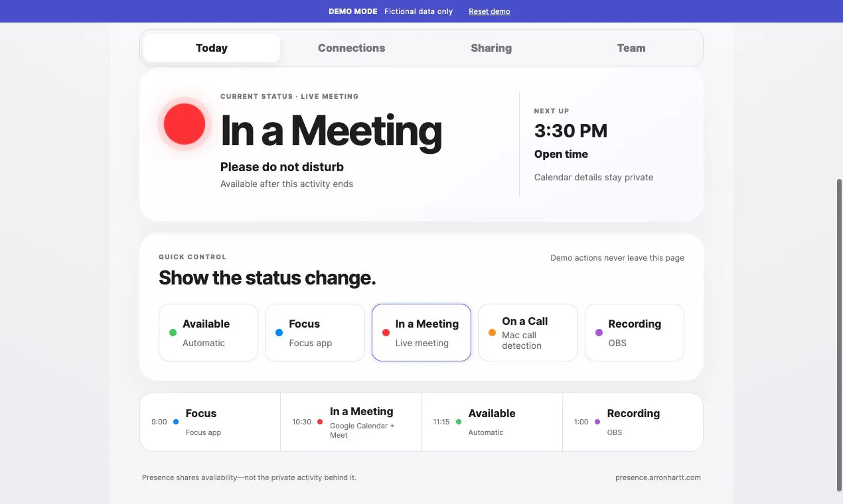Click Calendar details stay private text
The height and width of the screenshot is (504, 843).
click(x=593, y=177)
